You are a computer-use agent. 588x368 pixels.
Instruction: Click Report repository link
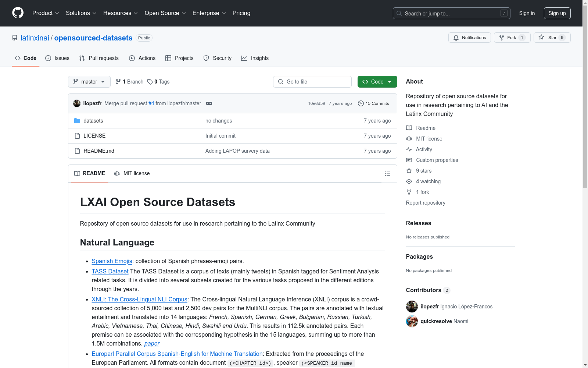[426, 203]
